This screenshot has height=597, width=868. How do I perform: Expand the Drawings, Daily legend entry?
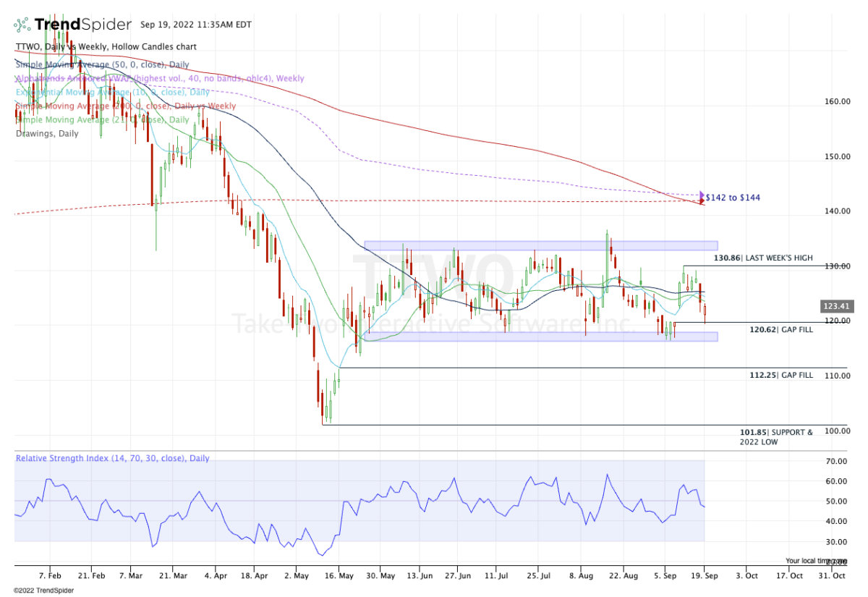[47, 134]
